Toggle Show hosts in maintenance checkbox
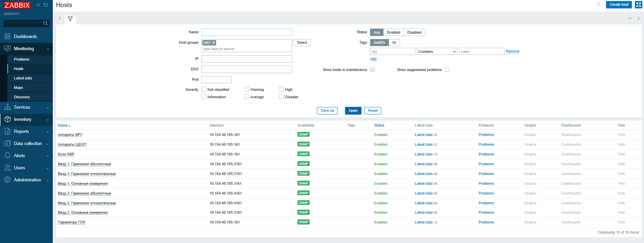644x243 pixels. 372,69
